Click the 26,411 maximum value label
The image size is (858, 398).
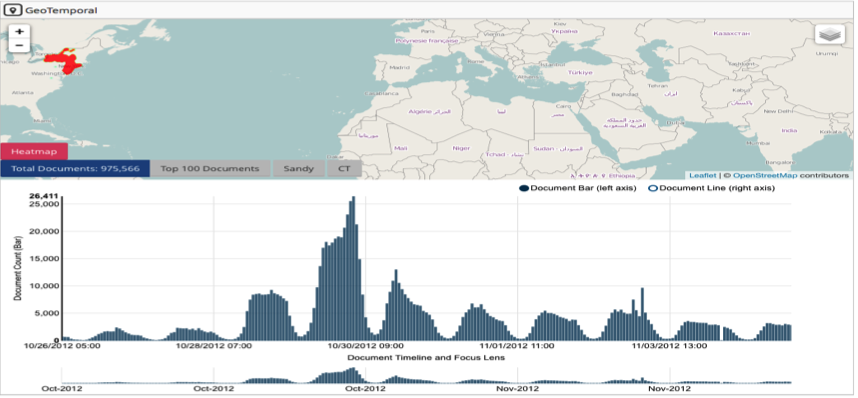pos(45,196)
